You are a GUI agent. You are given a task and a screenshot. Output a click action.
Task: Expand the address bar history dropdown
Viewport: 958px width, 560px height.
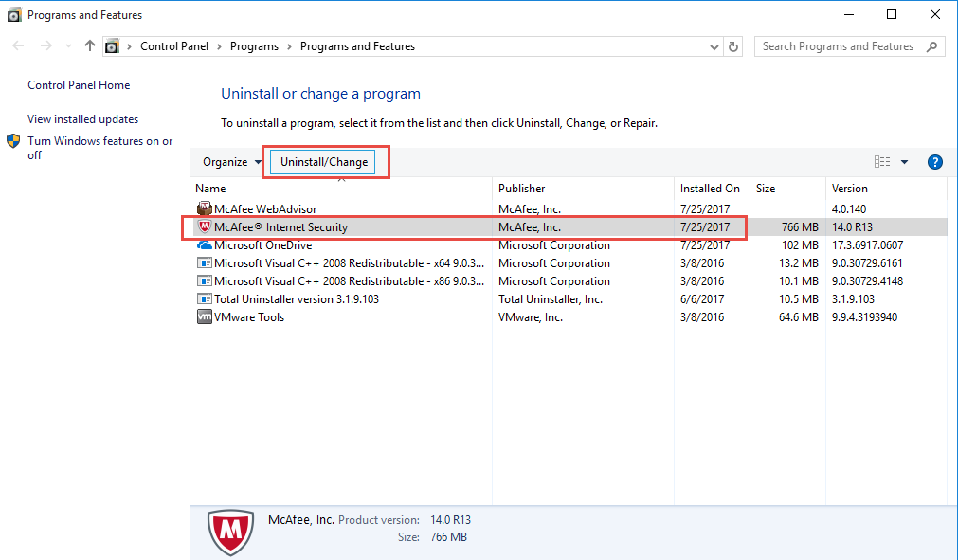[714, 47]
